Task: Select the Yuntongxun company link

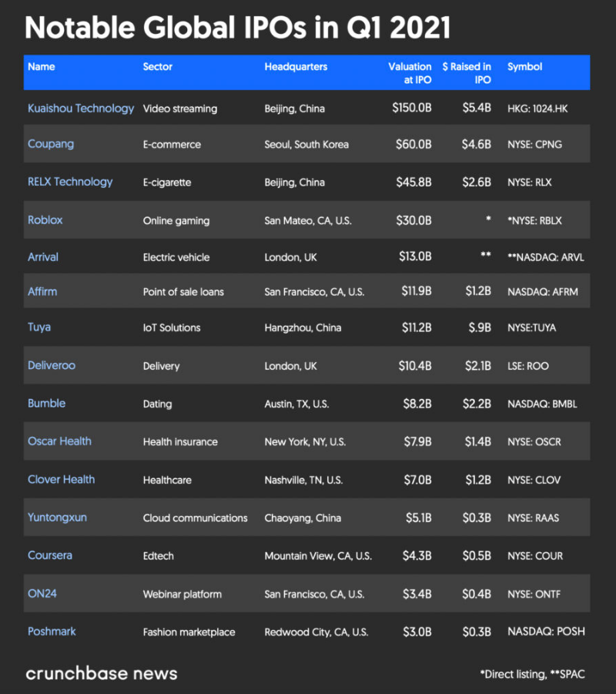Action: [x=57, y=517]
